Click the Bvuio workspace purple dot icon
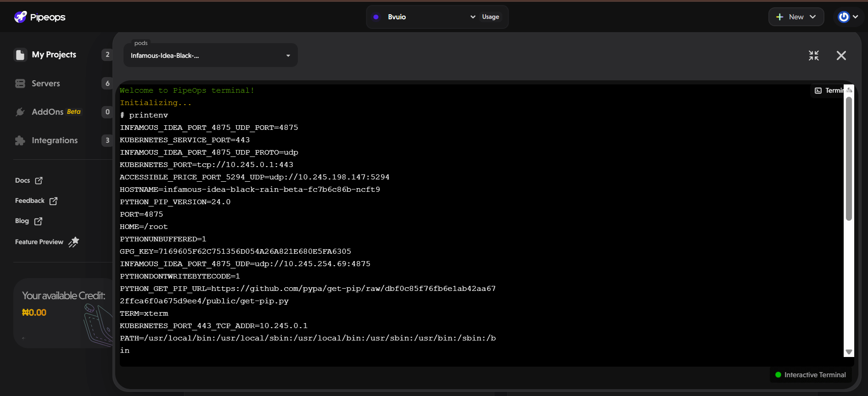868x396 pixels. 376,17
